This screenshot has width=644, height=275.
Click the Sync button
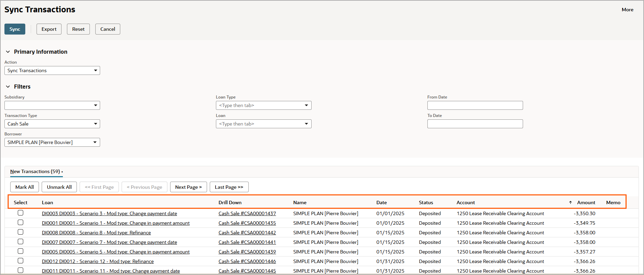coord(15,29)
